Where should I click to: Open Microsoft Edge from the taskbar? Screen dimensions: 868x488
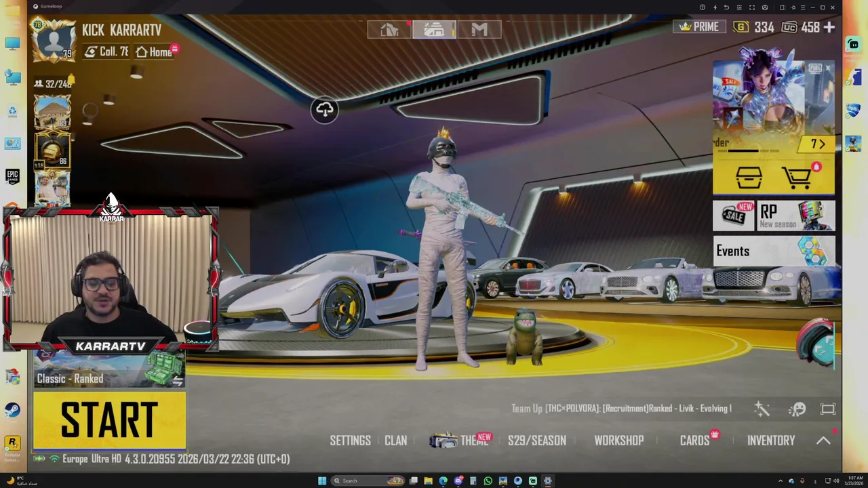point(443,481)
